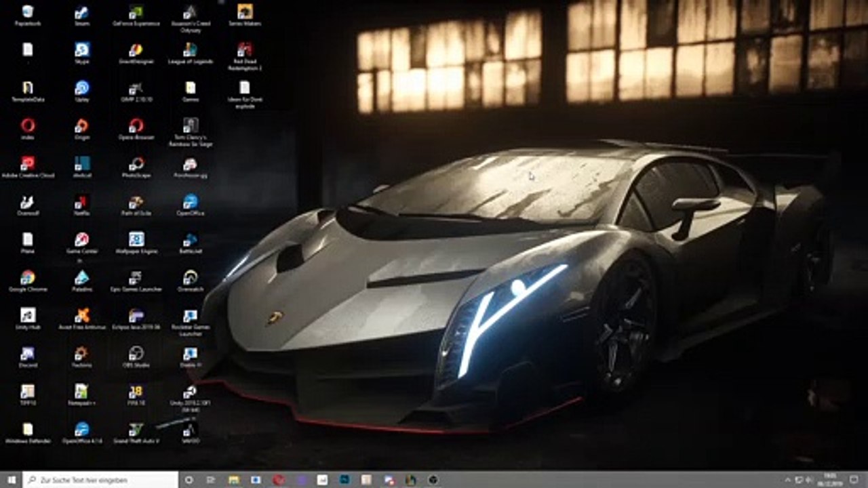
Task: Select League of Legends shortcut
Action: [x=190, y=53]
